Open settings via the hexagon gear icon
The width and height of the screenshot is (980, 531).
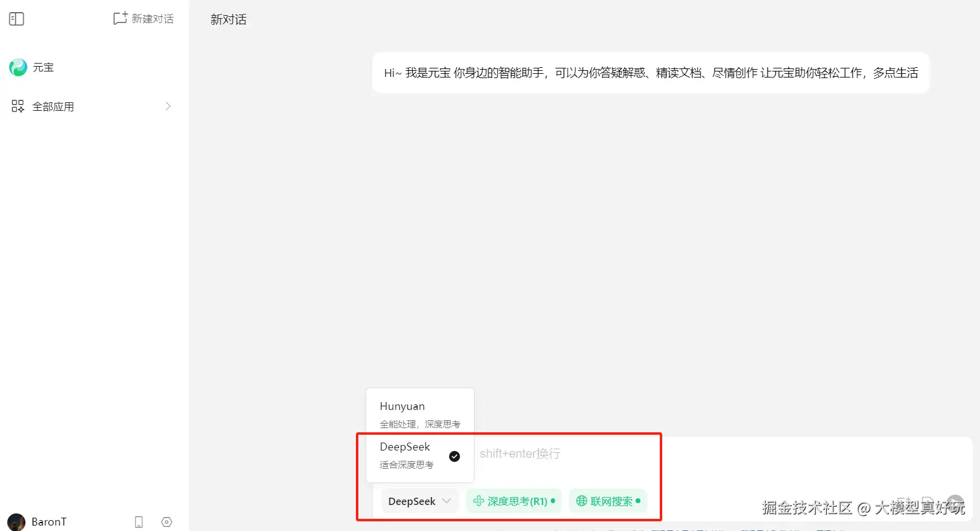click(x=167, y=522)
